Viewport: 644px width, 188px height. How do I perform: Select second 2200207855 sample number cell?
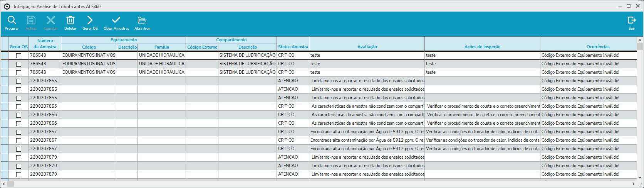click(x=45, y=89)
